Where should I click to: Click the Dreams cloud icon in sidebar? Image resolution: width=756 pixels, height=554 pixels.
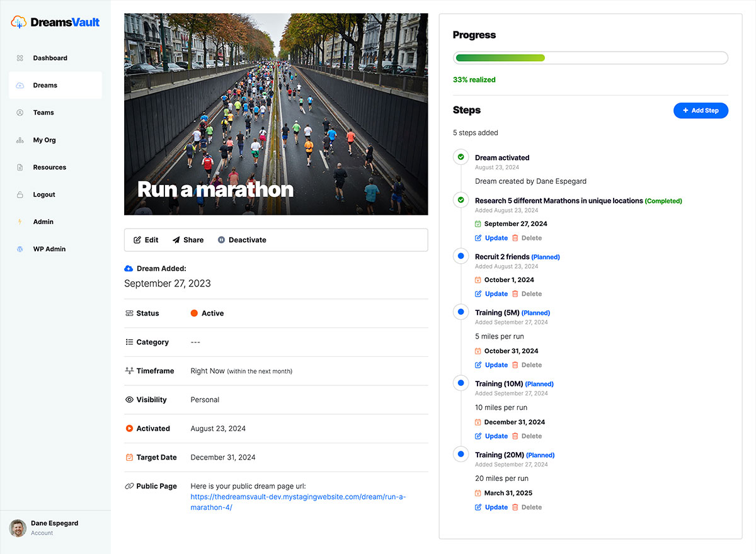(20, 85)
